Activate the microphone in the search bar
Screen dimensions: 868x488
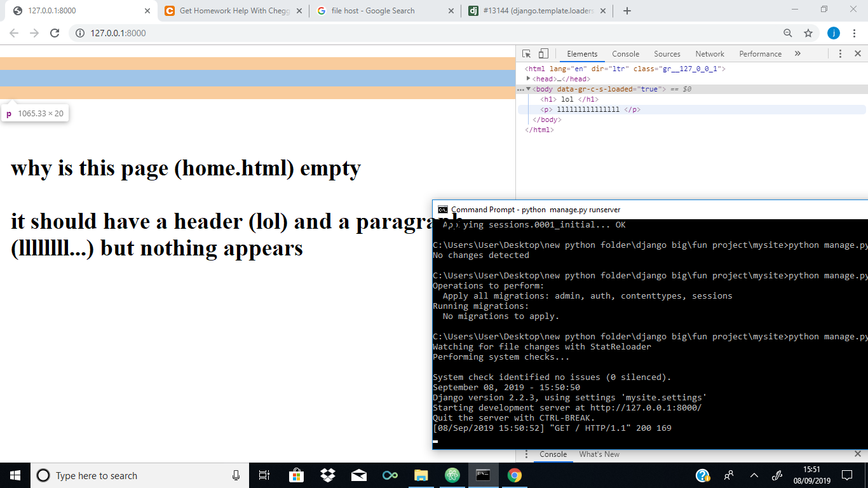click(235, 475)
